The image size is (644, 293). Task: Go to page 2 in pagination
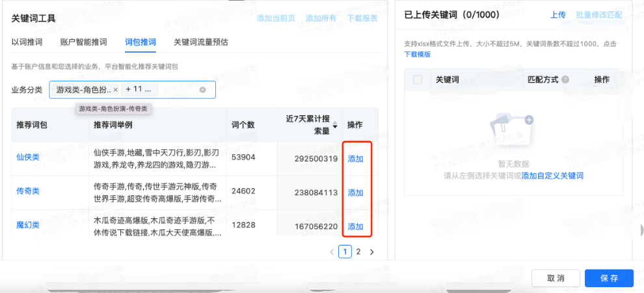358,251
